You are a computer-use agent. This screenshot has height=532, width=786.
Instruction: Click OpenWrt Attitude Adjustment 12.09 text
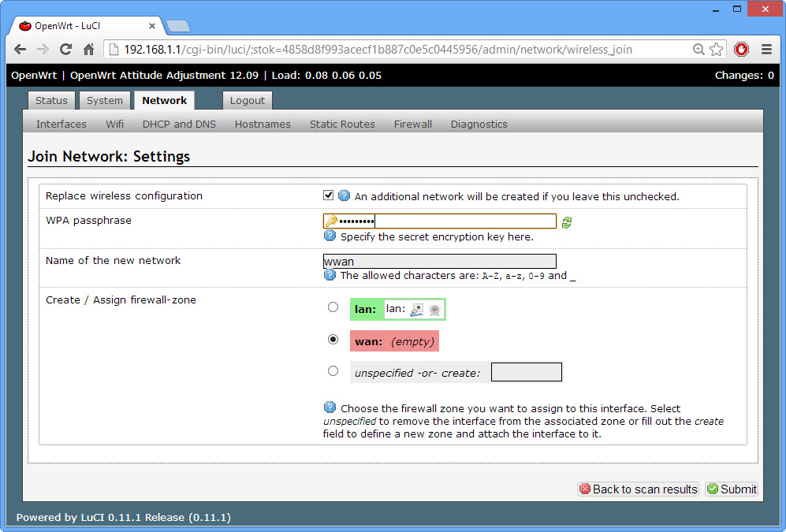coord(165,75)
